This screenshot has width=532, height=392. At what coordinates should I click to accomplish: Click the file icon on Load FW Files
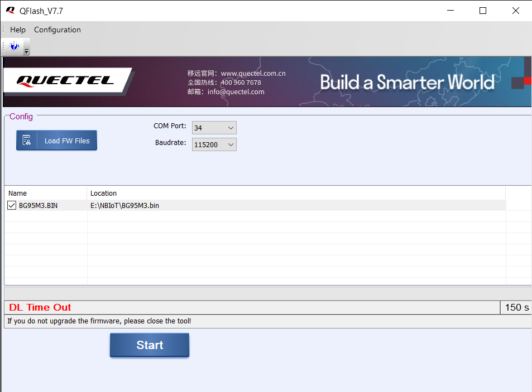click(27, 141)
